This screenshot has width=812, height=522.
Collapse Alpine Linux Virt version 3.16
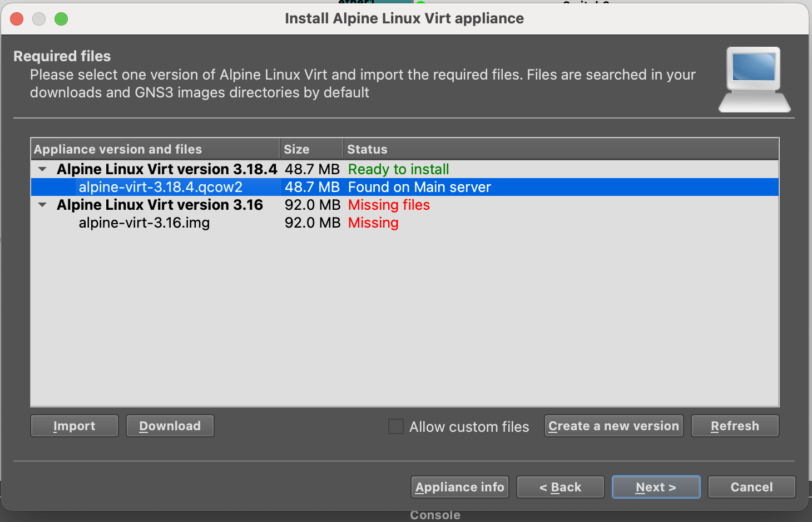(42, 205)
